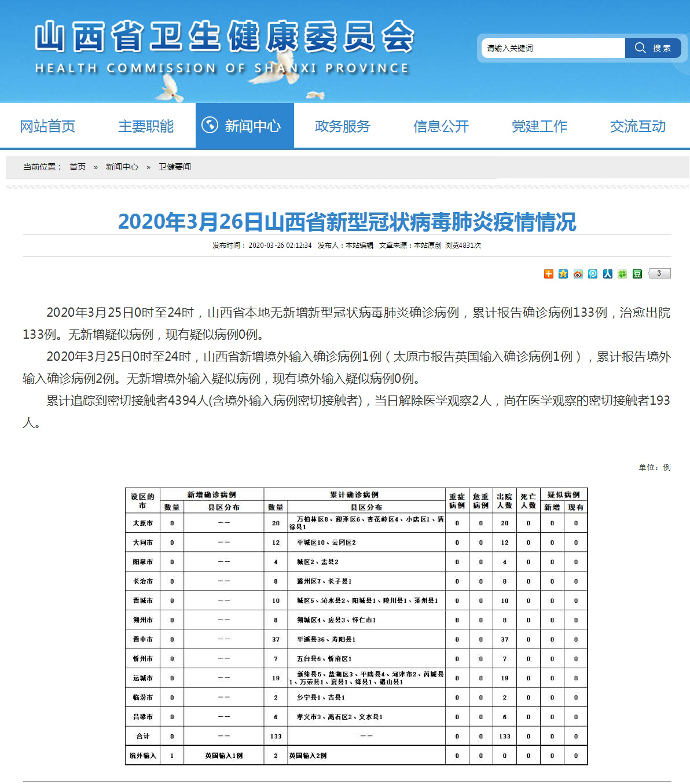The width and height of the screenshot is (690, 784).
Task: Select the 新闻中心 navigation tab
Action: click(x=244, y=126)
